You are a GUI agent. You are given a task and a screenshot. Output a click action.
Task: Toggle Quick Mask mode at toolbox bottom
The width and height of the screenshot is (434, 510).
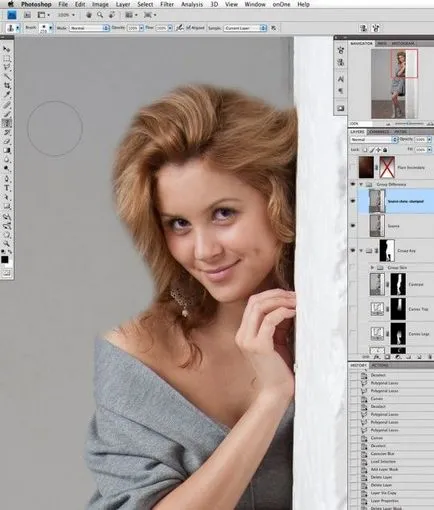pos(7,273)
